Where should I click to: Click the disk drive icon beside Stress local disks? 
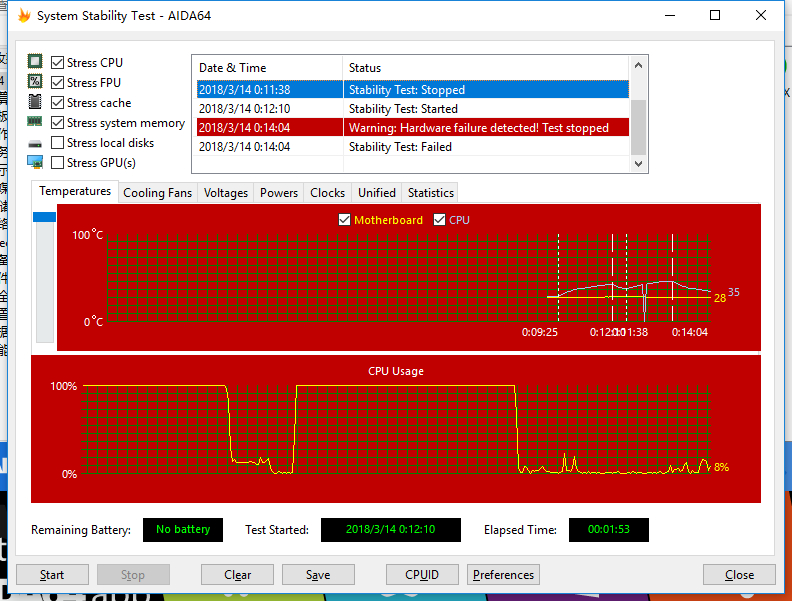pyautogui.click(x=35, y=144)
